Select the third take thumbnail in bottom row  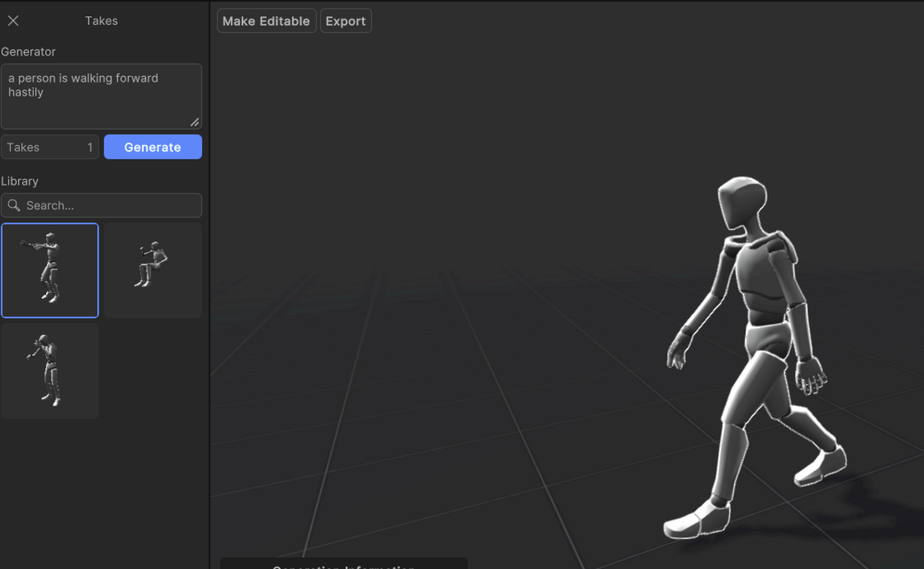(x=50, y=371)
